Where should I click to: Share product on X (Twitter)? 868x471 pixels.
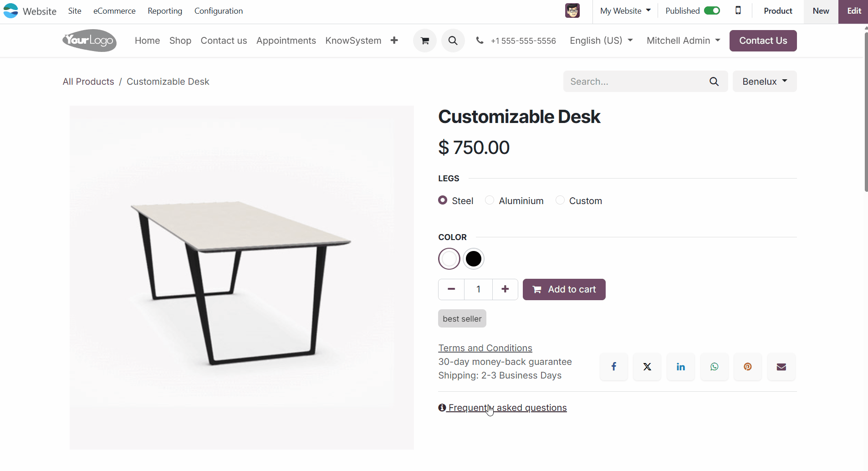click(647, 367)
